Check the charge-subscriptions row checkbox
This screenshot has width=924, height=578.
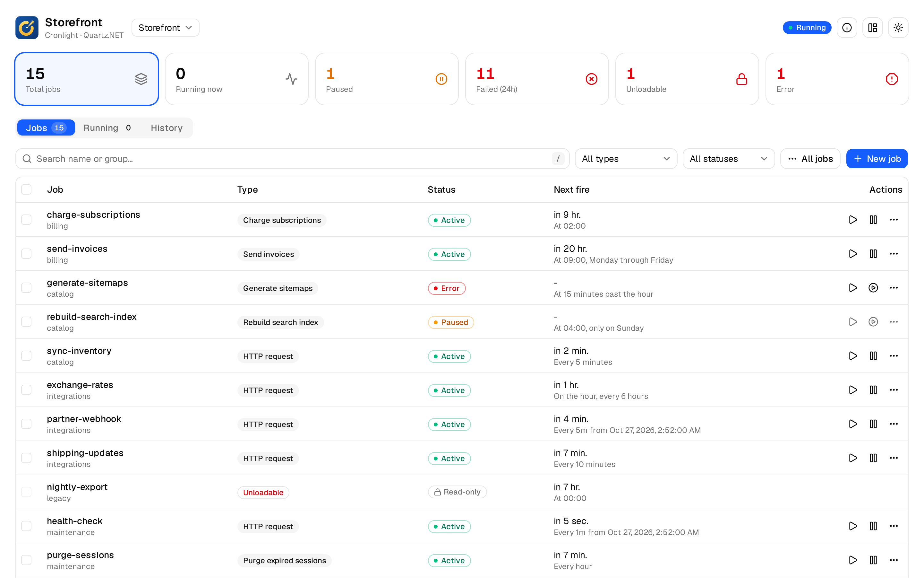[26, 220]
